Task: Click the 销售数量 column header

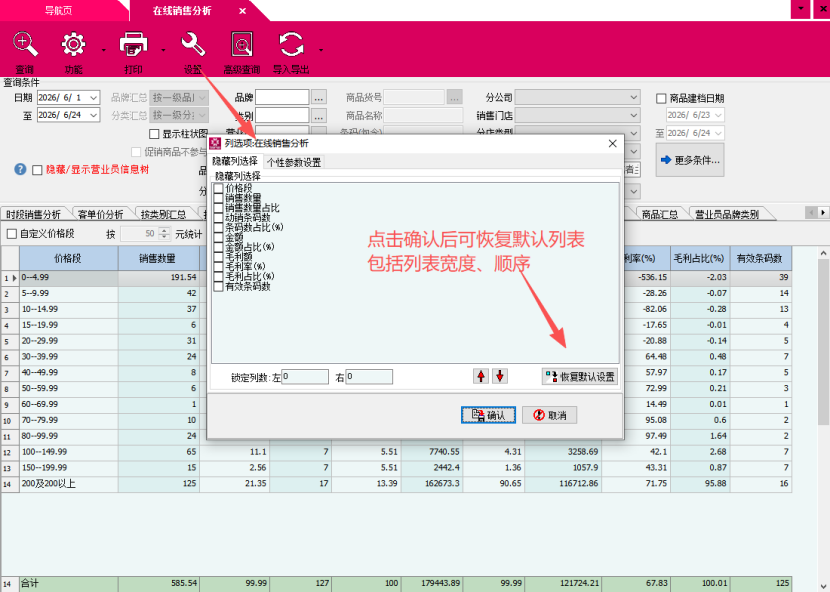Action: click(x=158, y=258)
